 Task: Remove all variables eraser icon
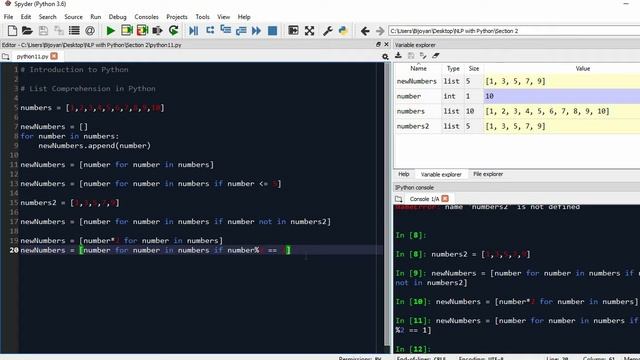436,56
